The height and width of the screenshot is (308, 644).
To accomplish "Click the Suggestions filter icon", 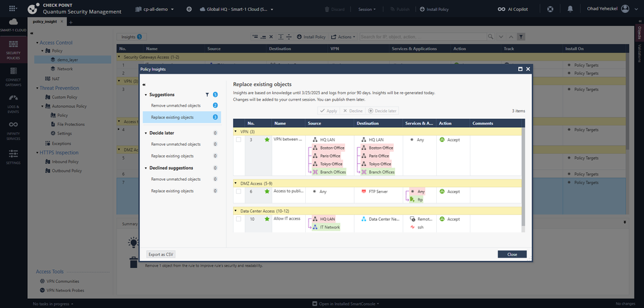I will point(207,94).
